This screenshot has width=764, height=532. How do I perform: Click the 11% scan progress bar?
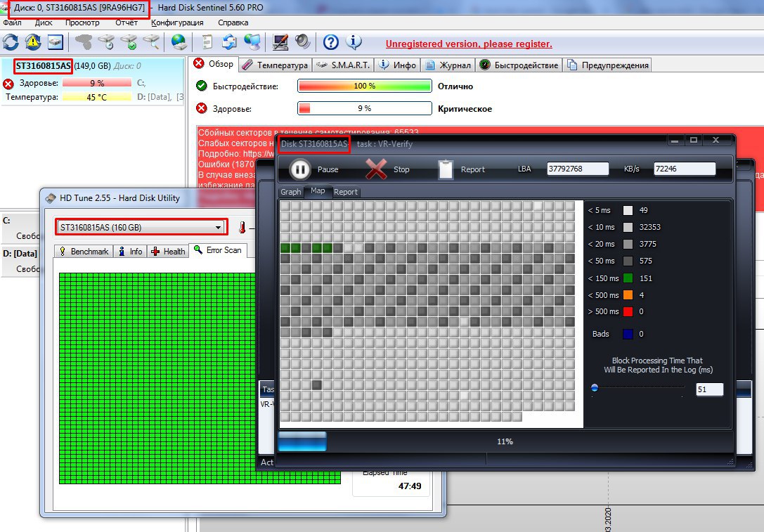tap(505, 441)
